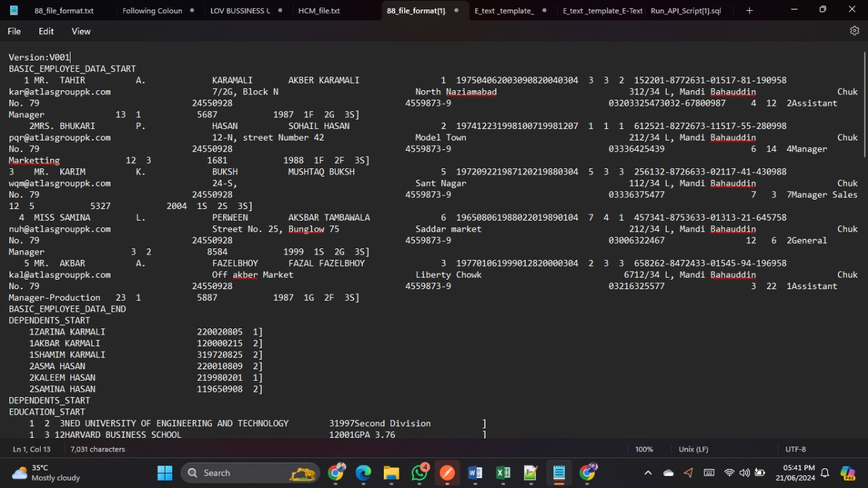Click the vertical scrollbar track
The height and width of the screenshot is (488, 868).
(864, 305)
